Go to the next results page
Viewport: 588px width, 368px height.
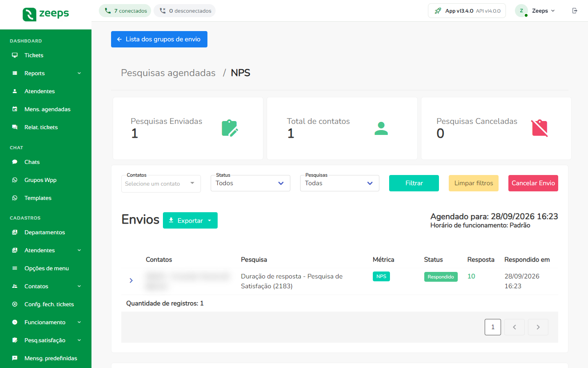pyautogui.click(x=538, y=327)
